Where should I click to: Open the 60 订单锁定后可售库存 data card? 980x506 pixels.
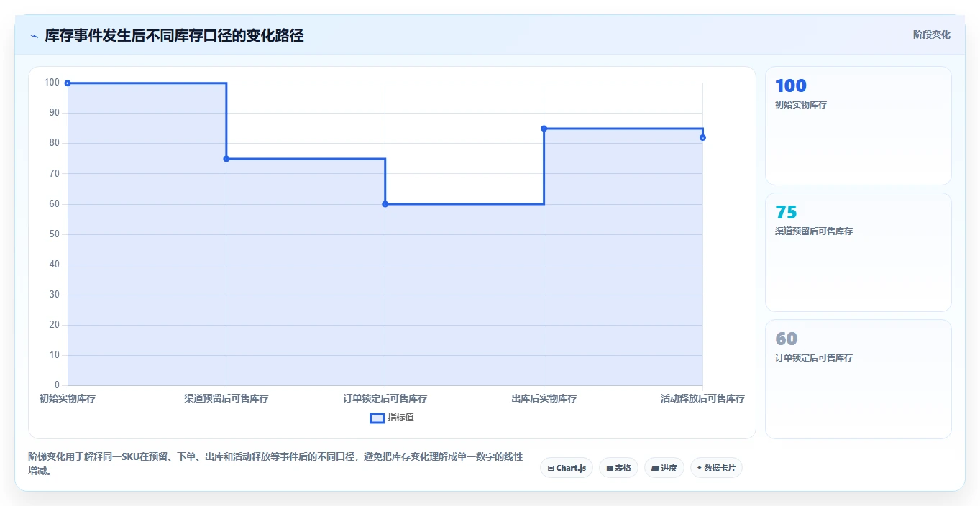coord(858,379)
